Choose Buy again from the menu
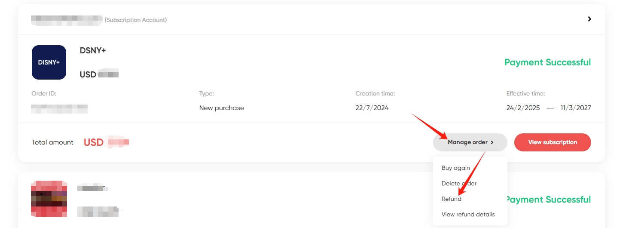644x228 pixels. click(456, 168)
